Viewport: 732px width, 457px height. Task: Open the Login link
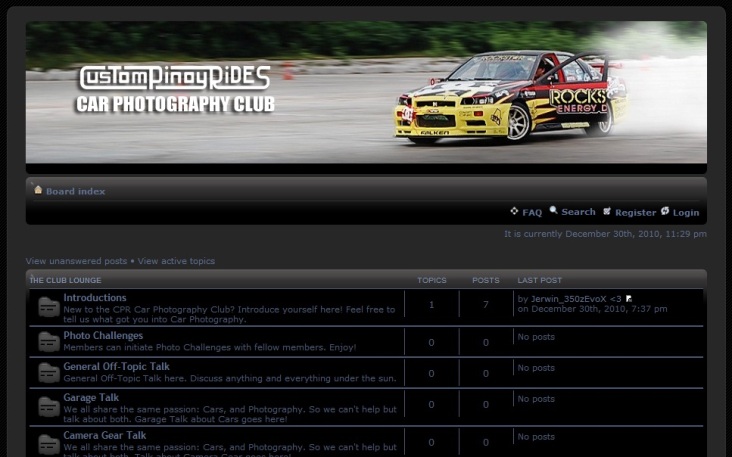(686, 212)
